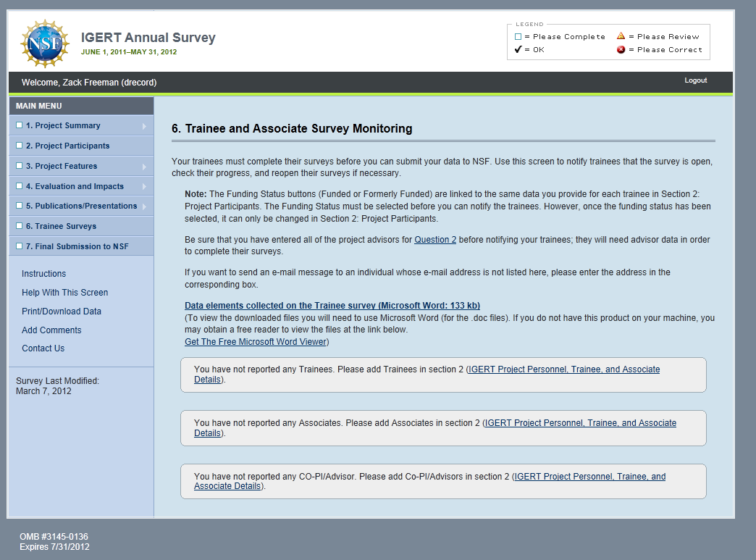Click the OK checkmark icon in legend
The height and width of the screenshot is (560, 756).
(518, 49)
